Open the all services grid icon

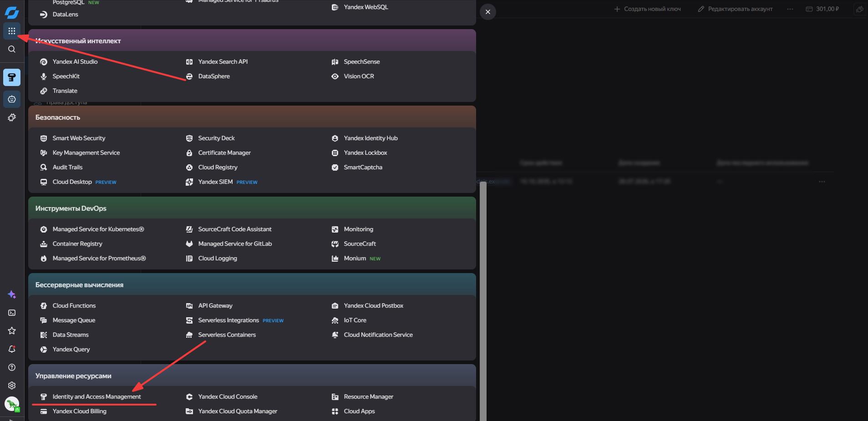pyautogui.click(x=12, y=31)
